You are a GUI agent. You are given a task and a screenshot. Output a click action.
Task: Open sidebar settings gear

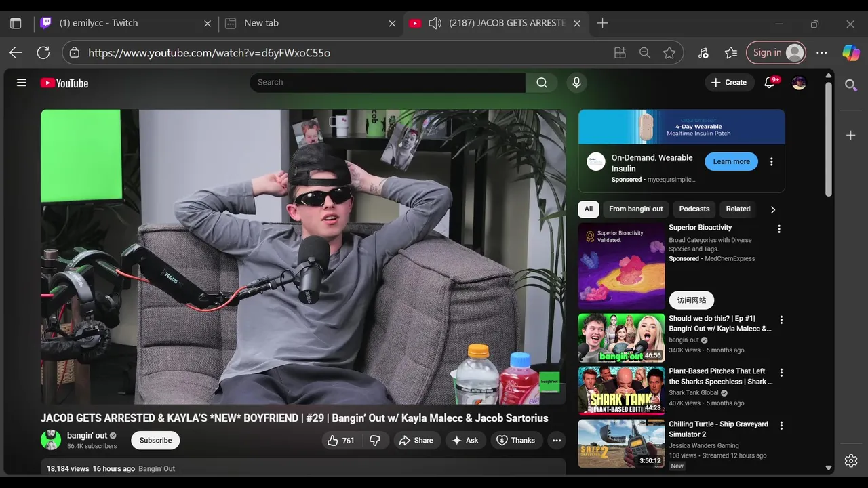point(851,461)
